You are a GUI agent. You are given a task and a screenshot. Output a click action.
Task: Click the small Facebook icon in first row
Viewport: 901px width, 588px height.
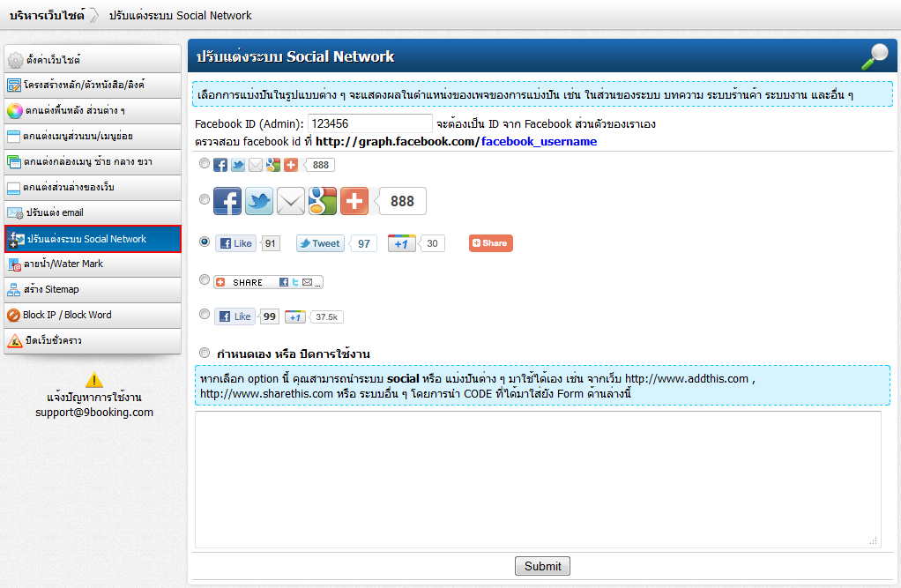(x=220, y=165)
